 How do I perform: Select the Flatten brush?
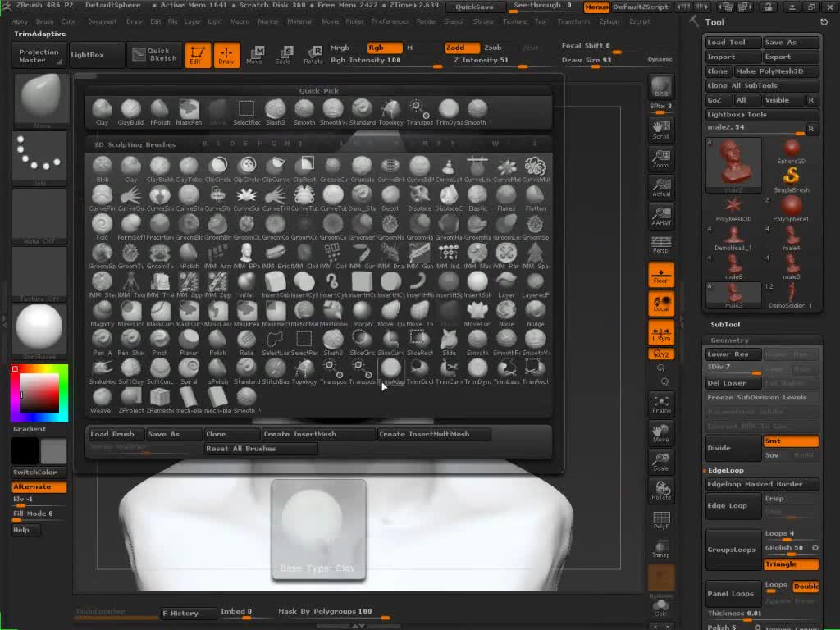click(535, 195)
